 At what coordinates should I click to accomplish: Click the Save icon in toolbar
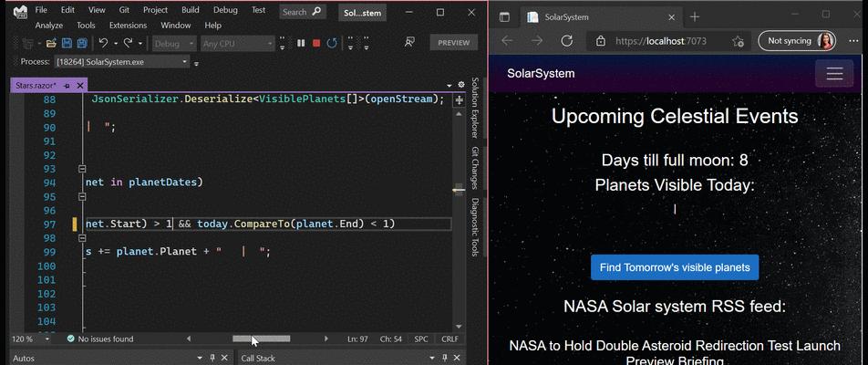tap(67, 43)
